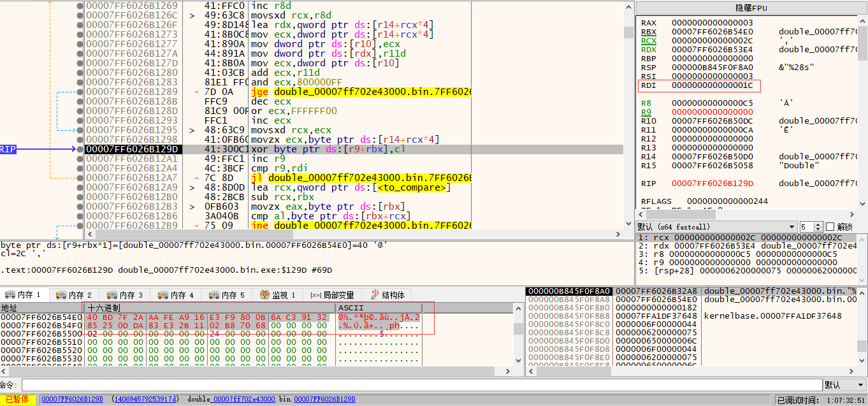Toggle breakpoint bullet at address 00007FF6026B129D
This screenshot has height=406, width=868.
[80, 149]
